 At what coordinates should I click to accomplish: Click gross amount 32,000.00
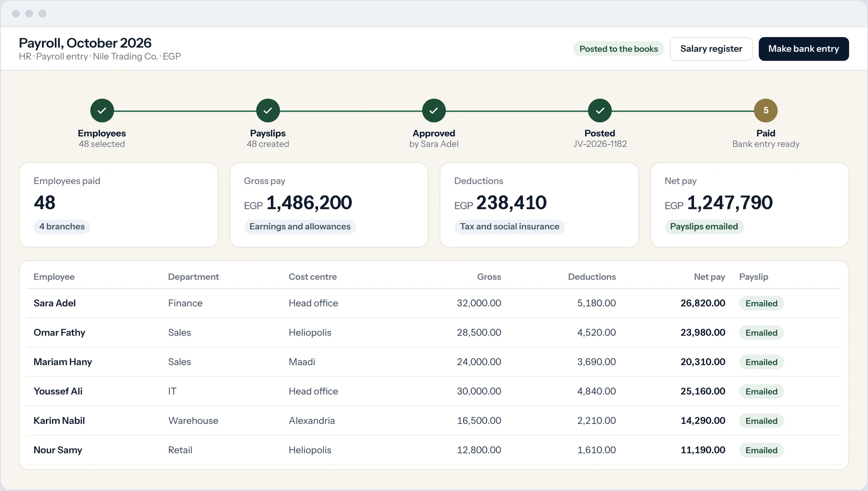point(479,303)
